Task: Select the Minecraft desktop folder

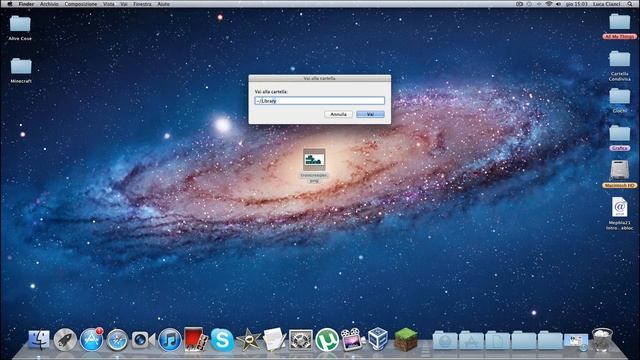Action: click(21, 70)
